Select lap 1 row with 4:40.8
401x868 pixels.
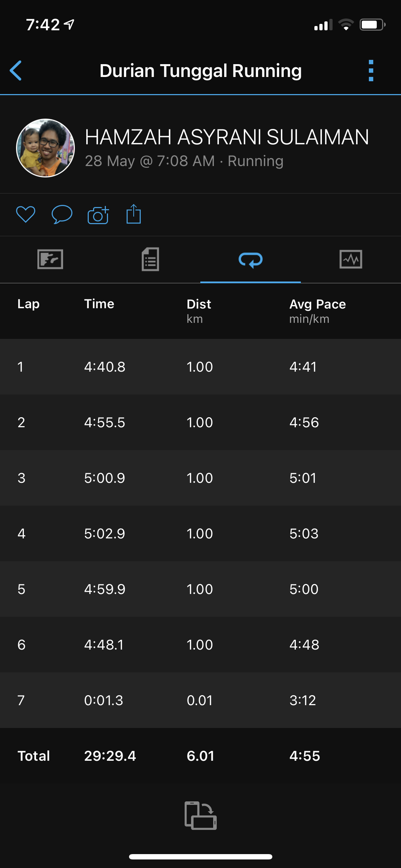click(x=200, y=367)
